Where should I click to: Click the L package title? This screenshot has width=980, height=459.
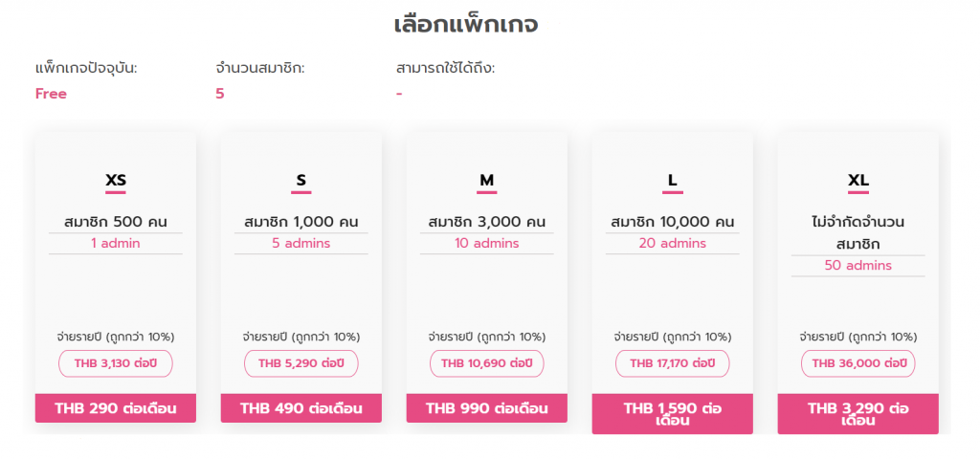[x=673, y=181]
